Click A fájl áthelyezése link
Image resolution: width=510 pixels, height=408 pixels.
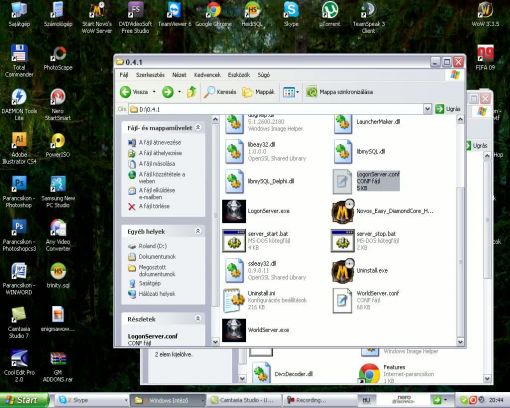pos(160,153)
